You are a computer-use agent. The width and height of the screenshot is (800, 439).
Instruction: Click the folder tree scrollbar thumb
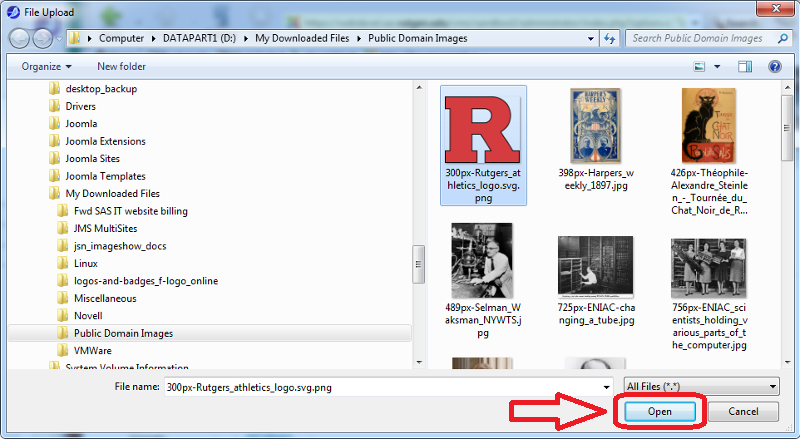point(418,264)
